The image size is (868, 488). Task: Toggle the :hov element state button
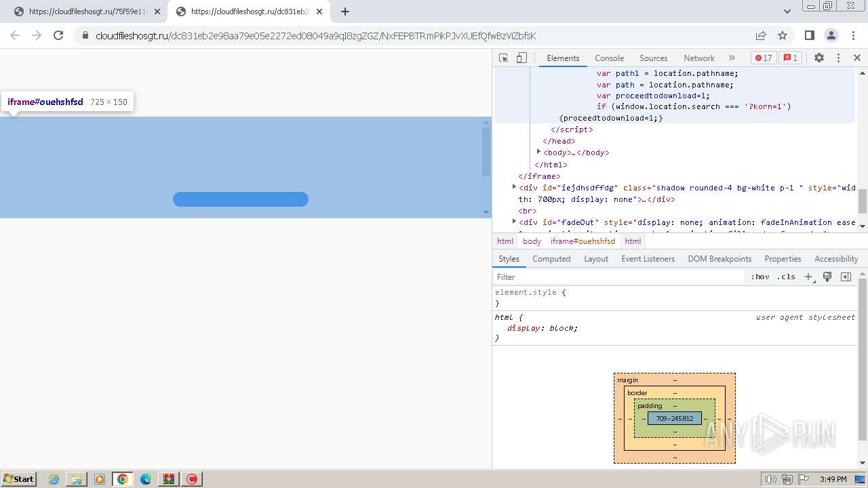pyautogui.click(x=760, y=277)
